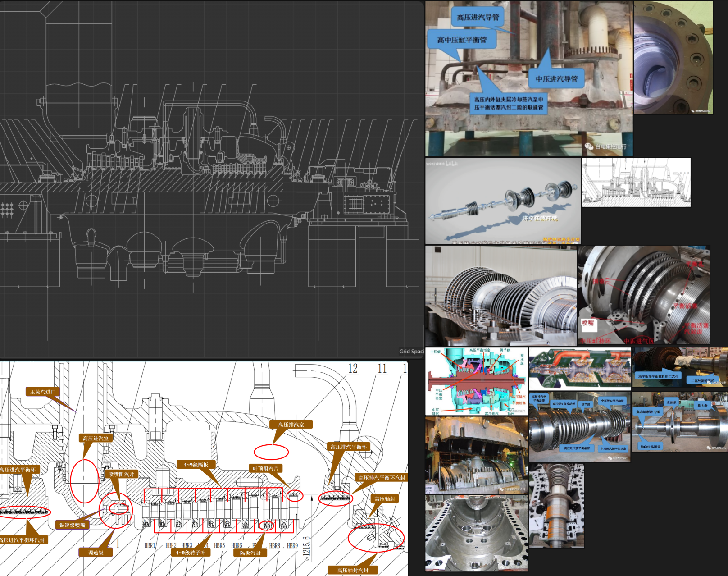The image size is (728, 576).
Task: Select the bladed rotor in casing photo
Action: (501, 296)
